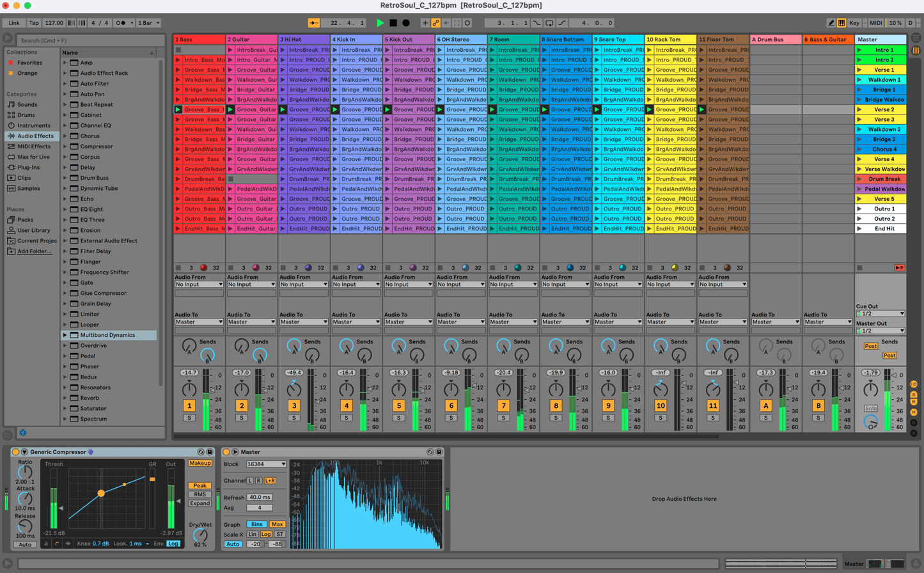Open the Block size dropdown in Spectrum

(265, 464)
